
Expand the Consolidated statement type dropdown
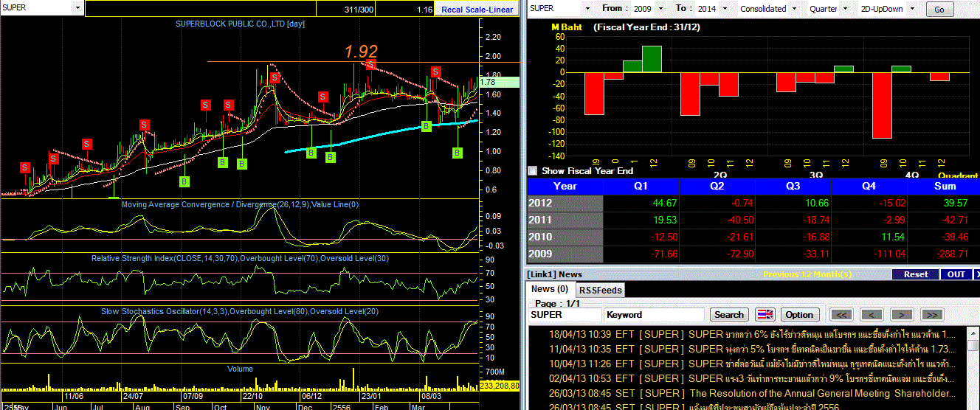tap(793, 9)
